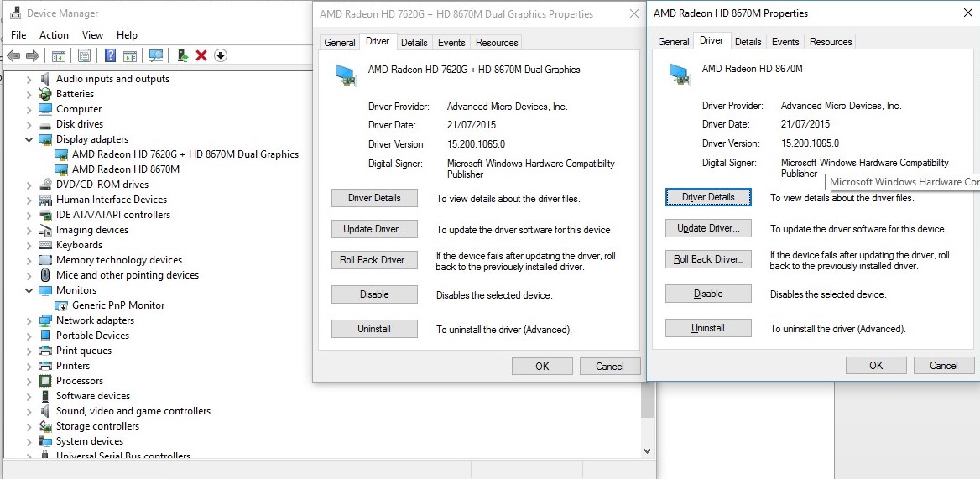The width and height of the screenshot is (980, 479).
Task: Expand the Software devices node
Action: pos(29,396)
